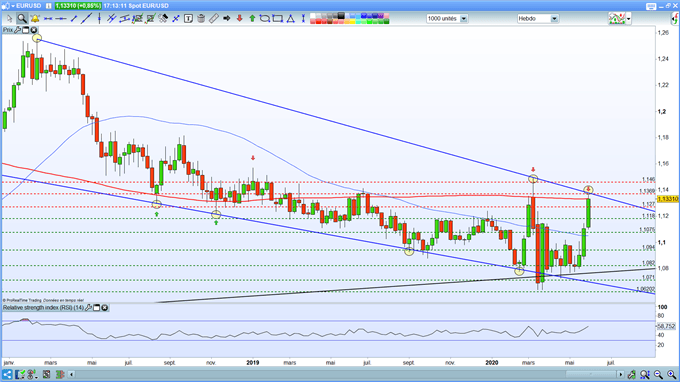Click the horizontal scrollbar right arrow

tap(621, 375)
